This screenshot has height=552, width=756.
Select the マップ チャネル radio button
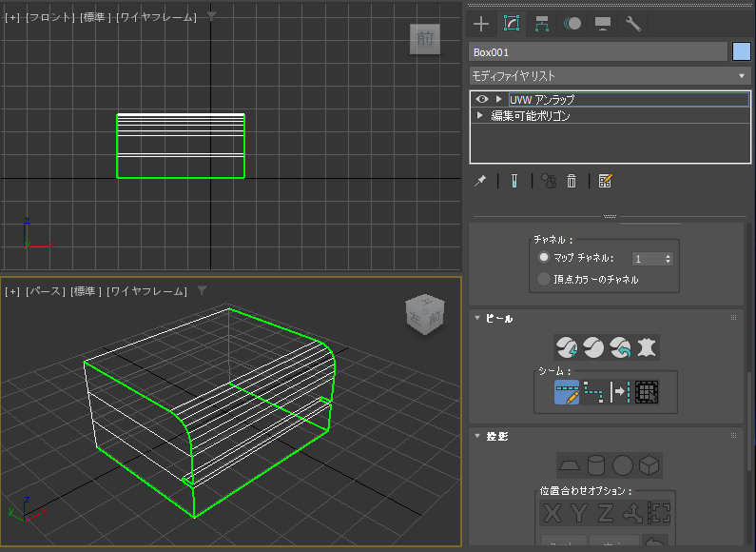pos(543,258)
